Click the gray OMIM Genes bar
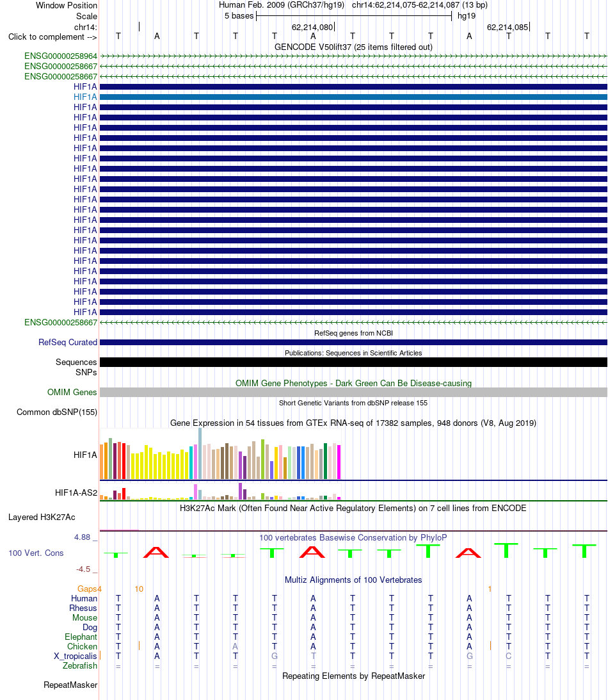 [x=353, y=392]
